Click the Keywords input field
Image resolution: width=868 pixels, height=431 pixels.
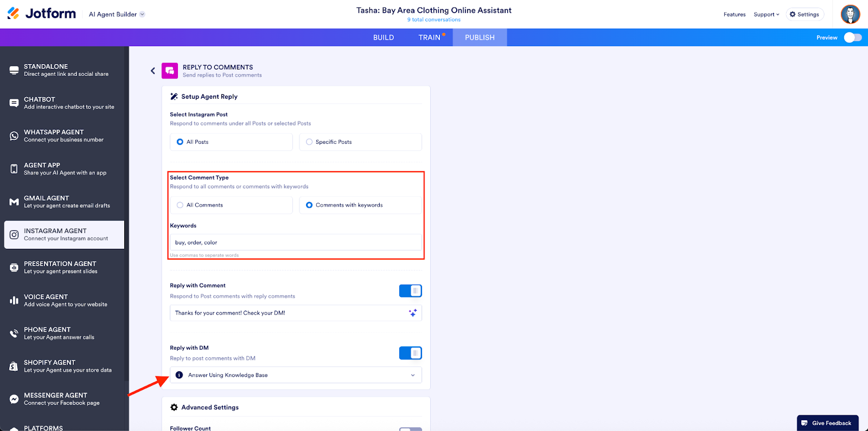pyautogui.click(x=296, y=242)
